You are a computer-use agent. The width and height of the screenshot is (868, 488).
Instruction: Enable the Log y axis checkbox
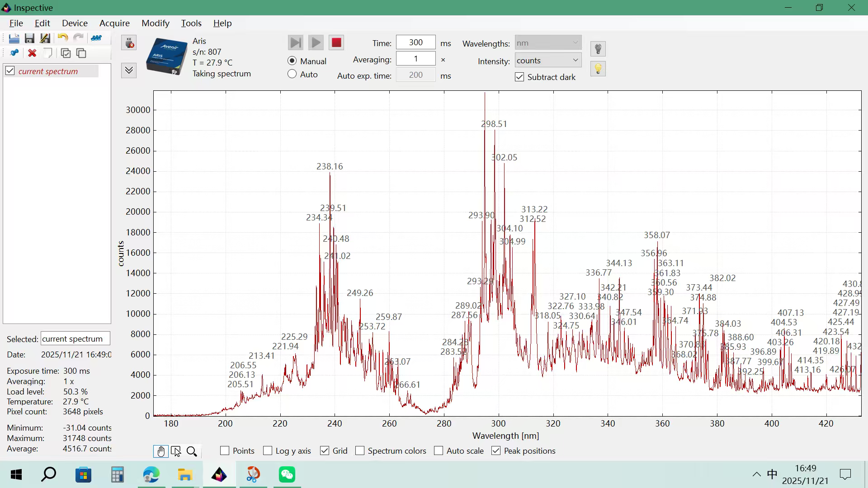(268, 451)
